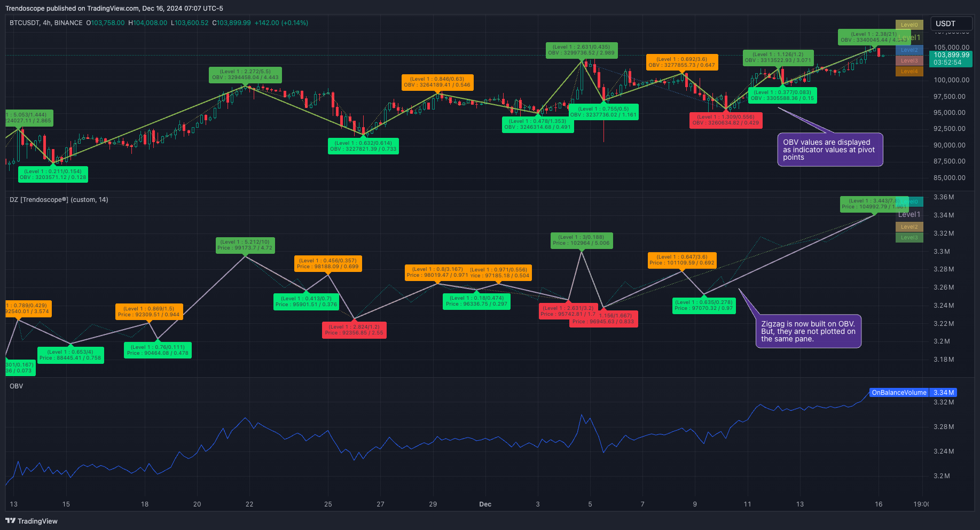This screenshot has height=530, width=980.
Task: Click the DZ pivot label Price : 104992.79 / 1.961
Action: (874, 204)
